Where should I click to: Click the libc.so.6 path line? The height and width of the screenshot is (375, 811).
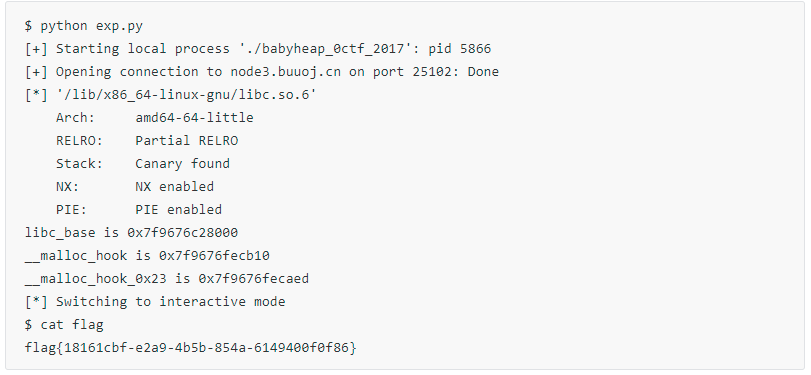coord(170,95)
